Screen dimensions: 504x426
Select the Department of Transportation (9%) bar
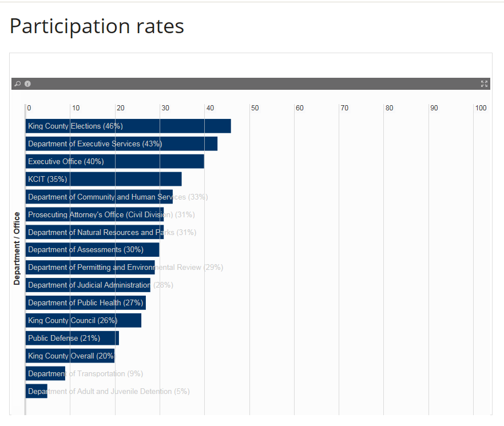pos(45,373)
